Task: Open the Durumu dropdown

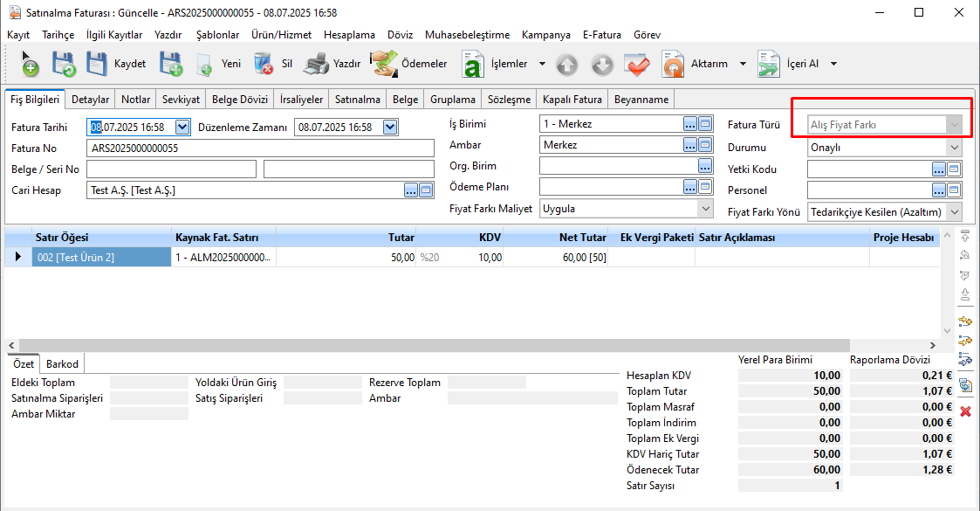Action: coord(954,148)
